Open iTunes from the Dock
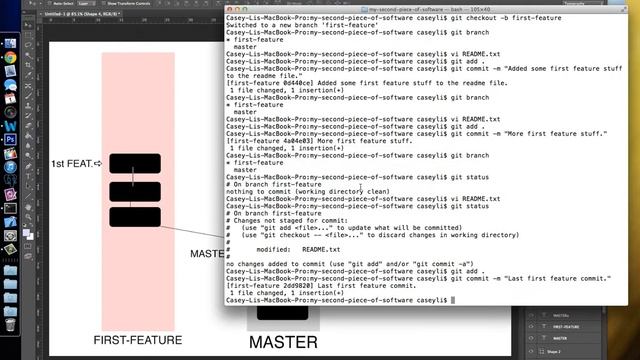 [x=10, y=167]
